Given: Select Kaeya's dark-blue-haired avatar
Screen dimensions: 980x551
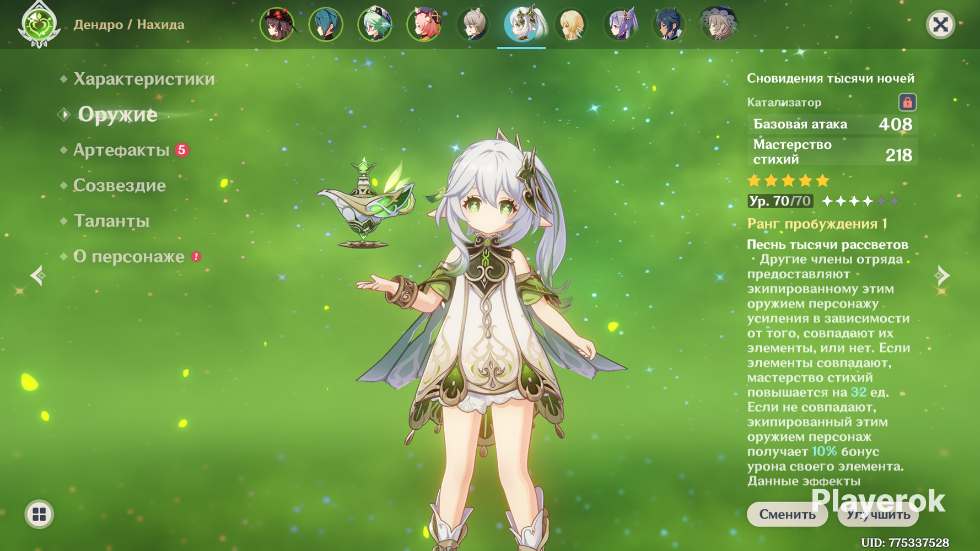Looking at the screenshot, I should (x=669, y=24).
